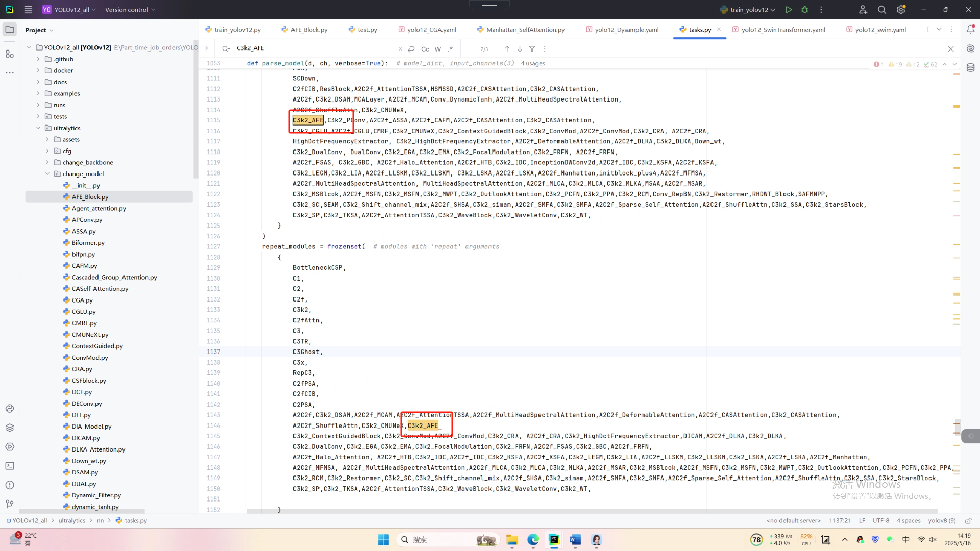This screenshot has height=551, width=980.
Task: Filter search results with funnel icon
Action: click(x=532, y=49)
